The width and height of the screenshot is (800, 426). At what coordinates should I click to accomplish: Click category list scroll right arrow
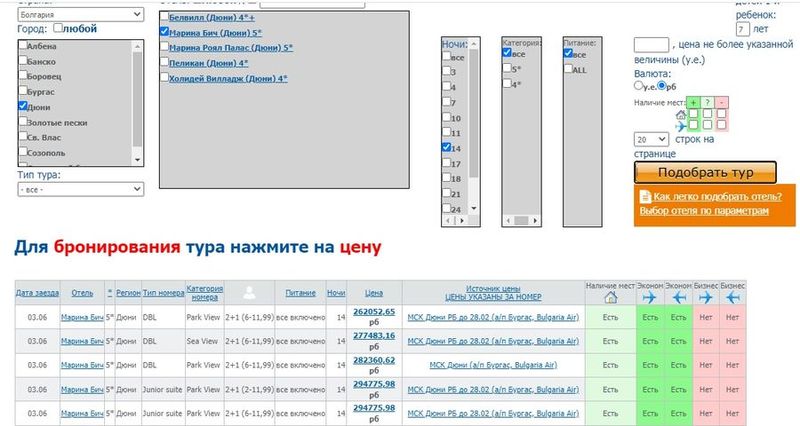[x=535, y=221]
